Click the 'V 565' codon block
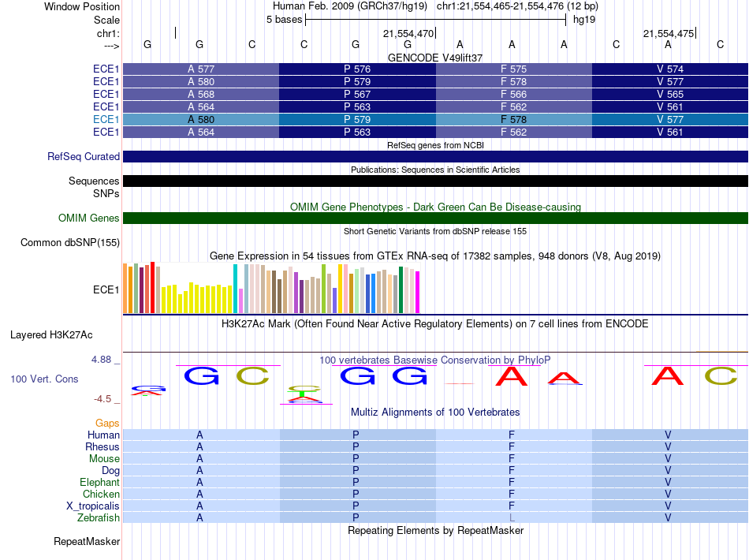Screen dimensions: 749x560 pyautogui.click(x=669, y=94)
